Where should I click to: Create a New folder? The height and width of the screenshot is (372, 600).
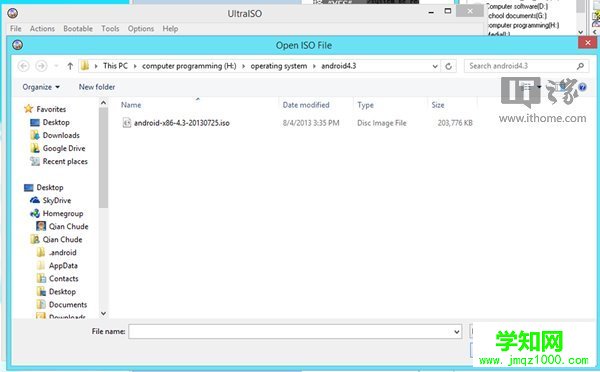[x=97, y=87]
